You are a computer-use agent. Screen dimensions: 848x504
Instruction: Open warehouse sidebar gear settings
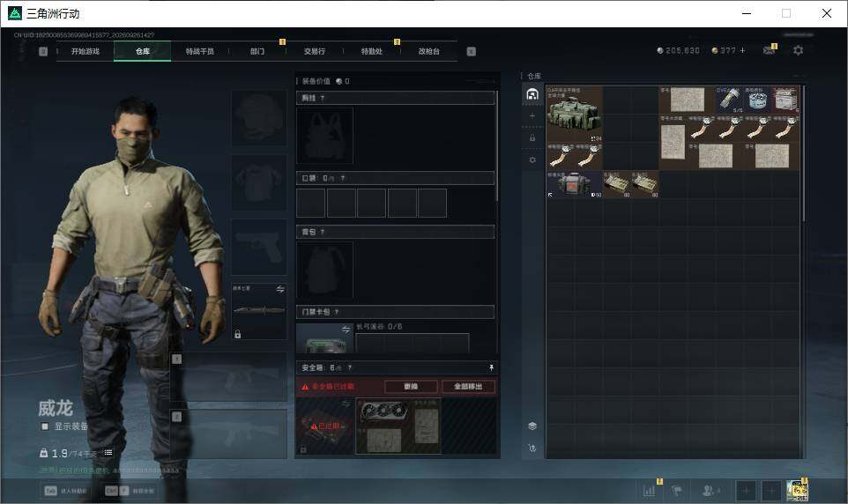pyautogui.click(x=532, y=160)
